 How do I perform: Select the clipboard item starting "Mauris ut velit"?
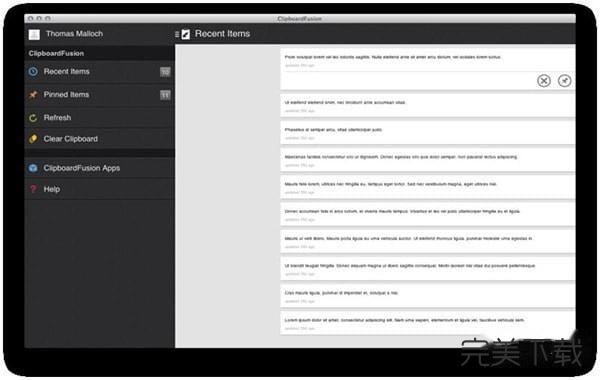pyautogui.click(x=428, y=241)
